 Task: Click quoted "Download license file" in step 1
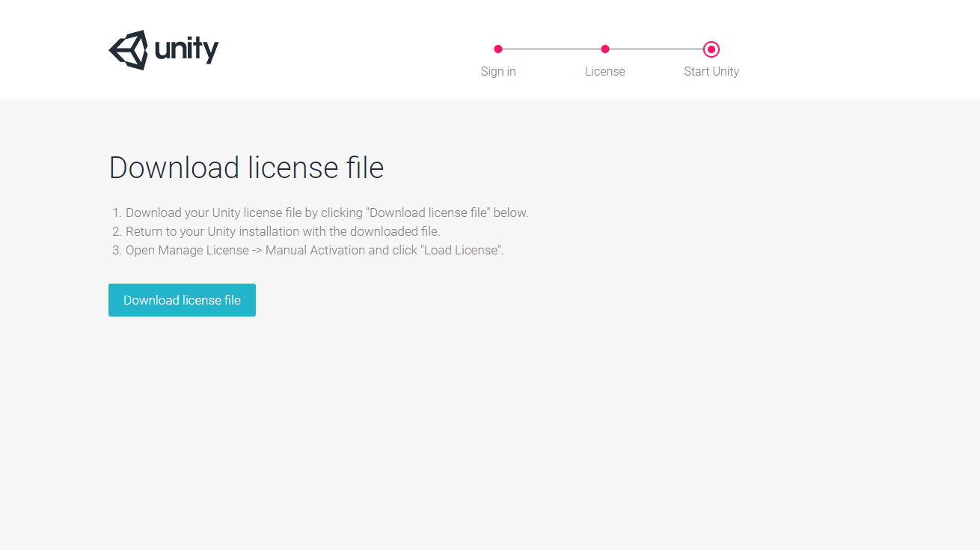tap(428, 213)
